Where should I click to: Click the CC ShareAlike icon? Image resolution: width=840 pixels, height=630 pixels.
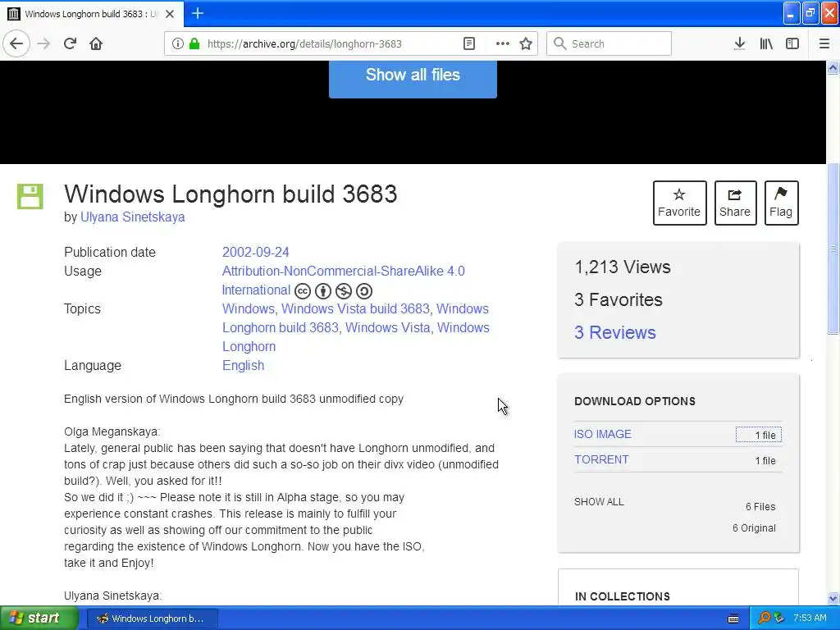coord(363,291)
